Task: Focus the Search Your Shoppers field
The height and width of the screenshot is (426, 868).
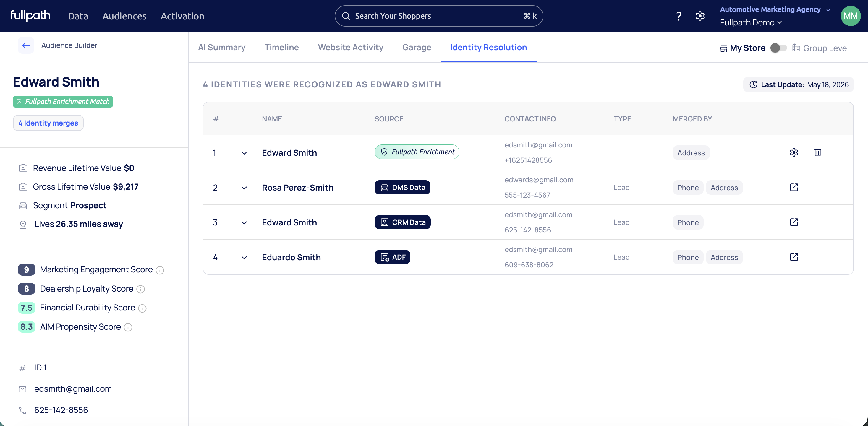Action: coord(438,16)
